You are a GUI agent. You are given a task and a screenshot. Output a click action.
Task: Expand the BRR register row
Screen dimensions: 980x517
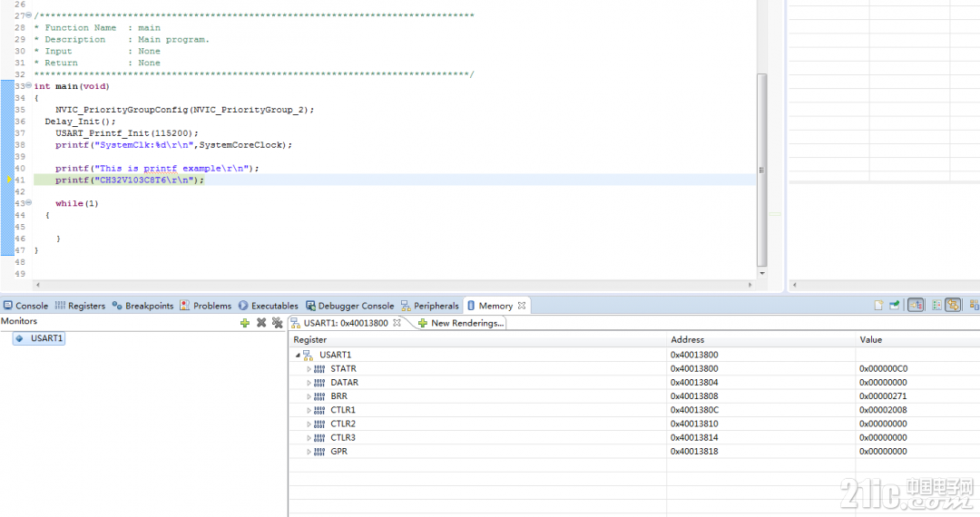coord(309,396)
